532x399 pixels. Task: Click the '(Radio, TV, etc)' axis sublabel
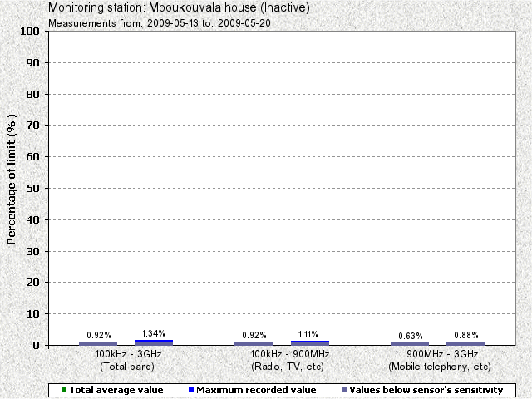(288, 367)
